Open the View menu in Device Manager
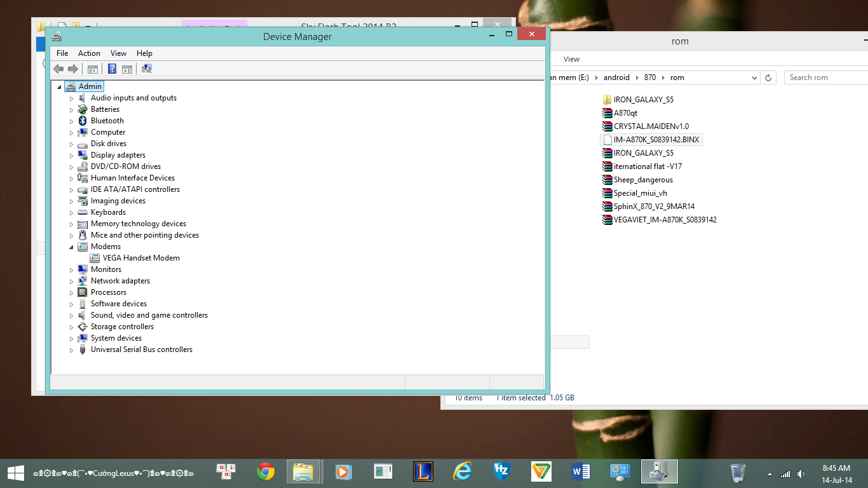This screenshot has width=868, height=488. [x=118, y=53]
